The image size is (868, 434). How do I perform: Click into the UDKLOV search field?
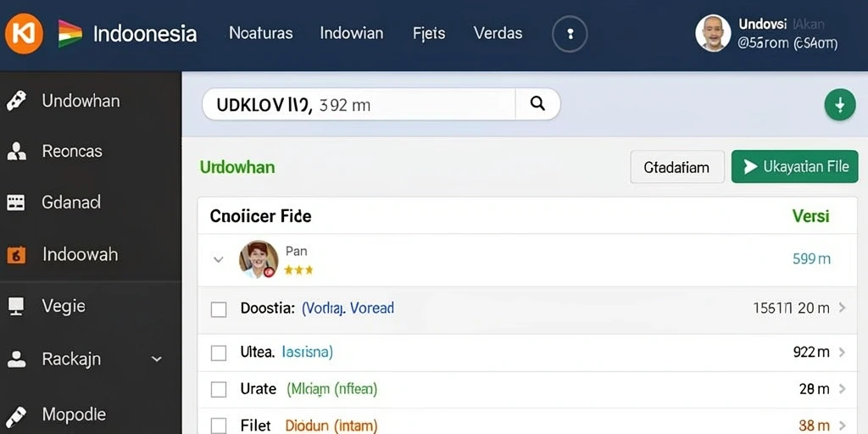359,104
